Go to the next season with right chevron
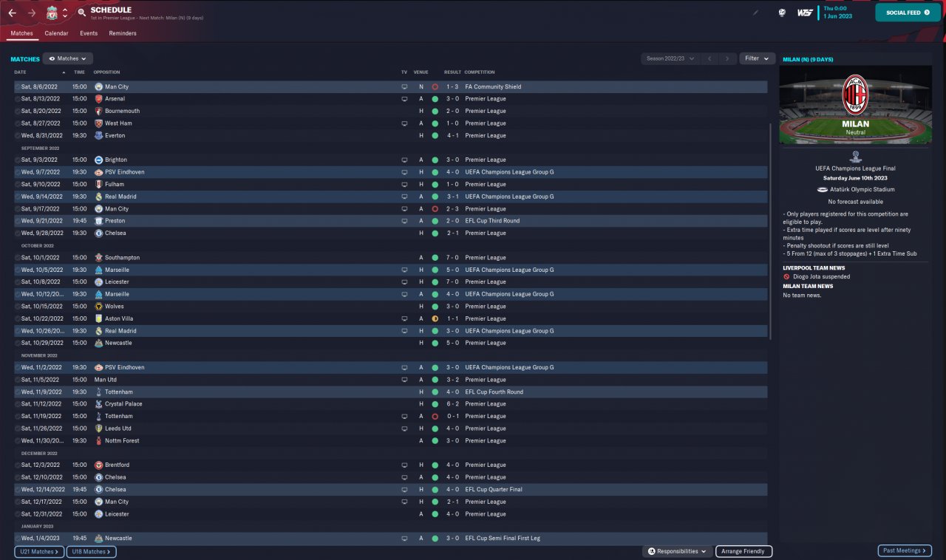The image size is (946, 560). pyautogui.click(x=728, y=58)
